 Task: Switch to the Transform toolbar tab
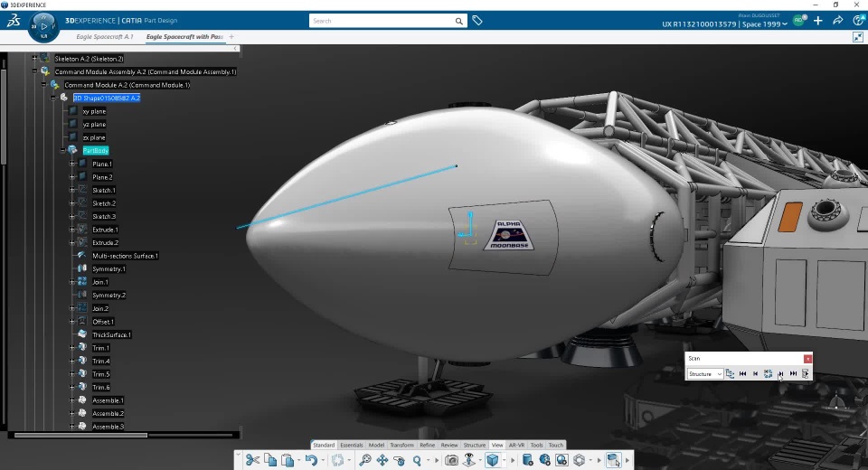pyautogui.click(x=401, y=445)
